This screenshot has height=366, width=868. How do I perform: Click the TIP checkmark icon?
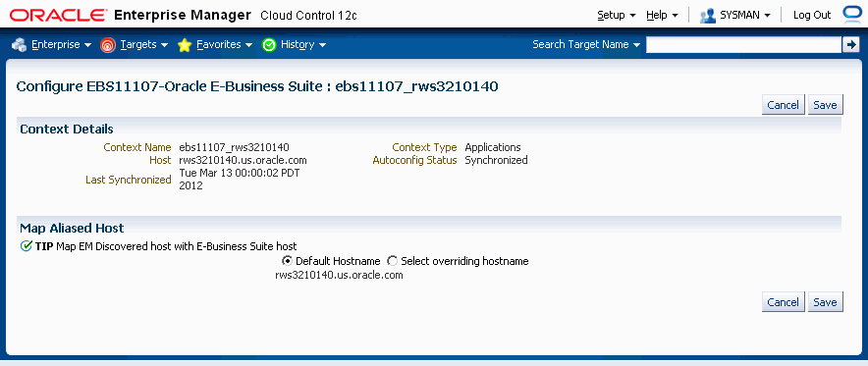click(x=26, y=246)
